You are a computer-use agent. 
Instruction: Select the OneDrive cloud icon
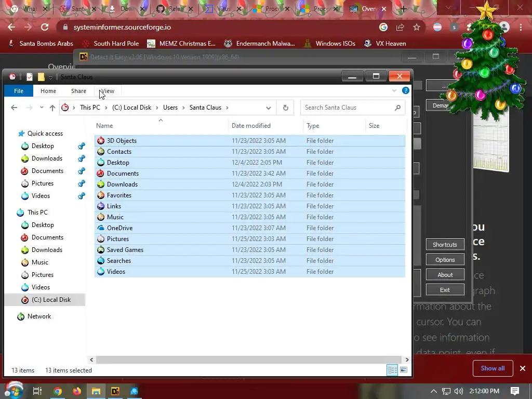pyautogui.click(x=101, y=228)
